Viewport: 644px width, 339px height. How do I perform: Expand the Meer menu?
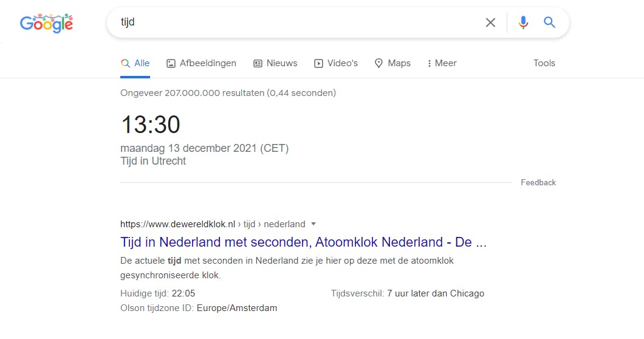[x=442, y=63]
